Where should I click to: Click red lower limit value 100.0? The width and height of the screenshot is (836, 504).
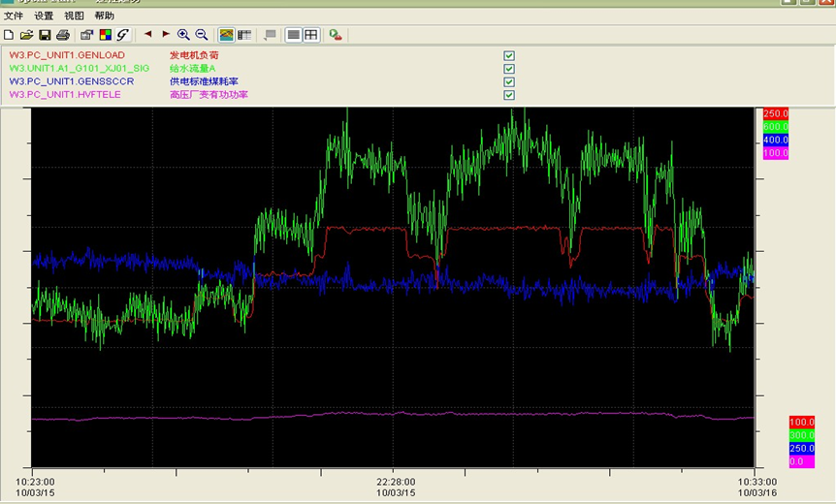(802, 422)
